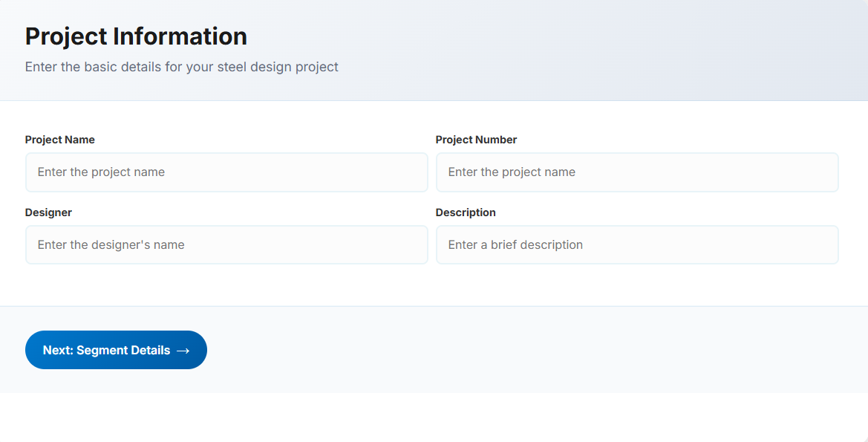Select the 'Enter the project name' placeholder under Project Number
Viewport: 868px width, 442px height.
point(511,172)
